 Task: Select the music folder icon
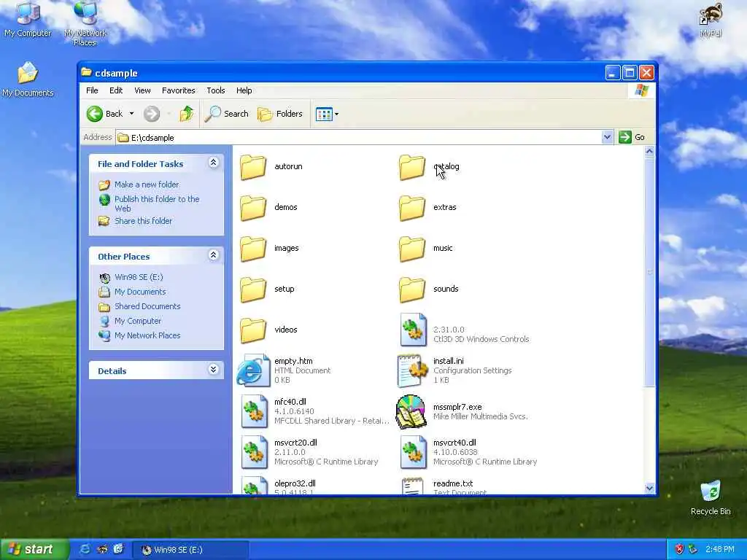click(412, 249)
